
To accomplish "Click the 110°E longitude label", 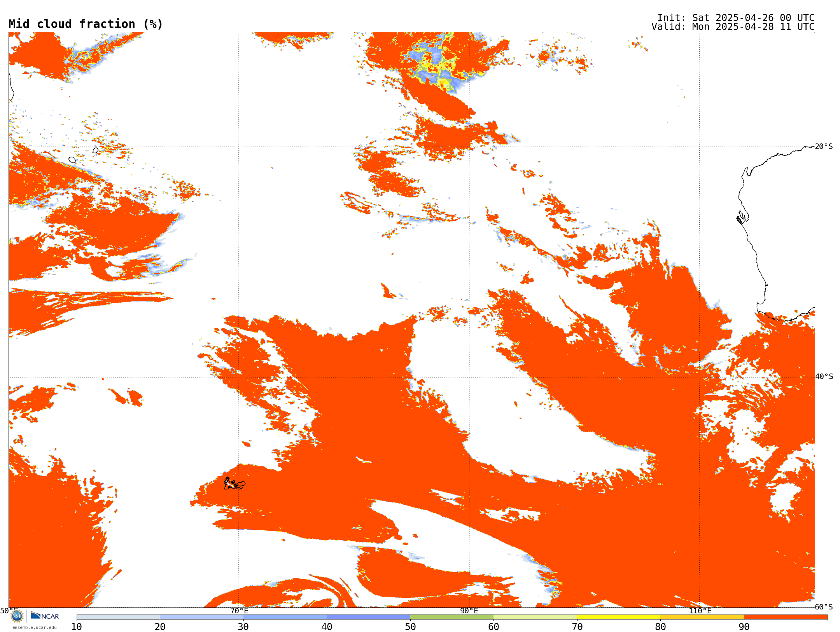I will pyautogui.click(x=700, y=611).
